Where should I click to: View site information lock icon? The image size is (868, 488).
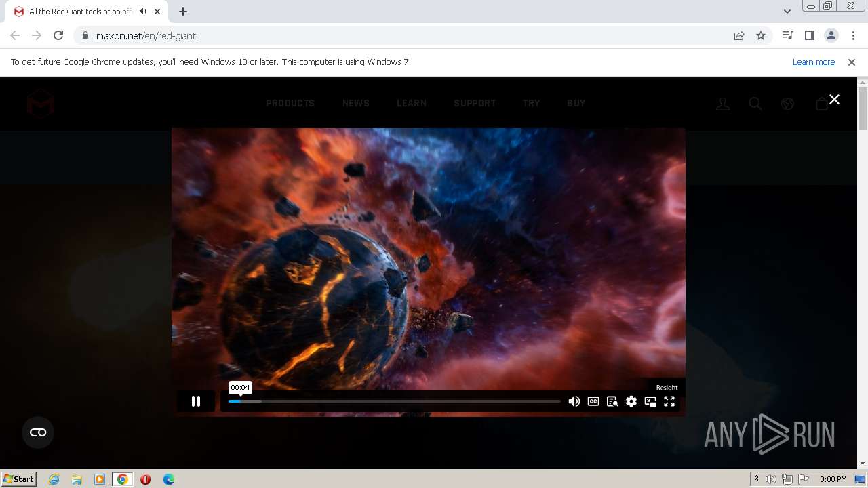click(85, 35)
